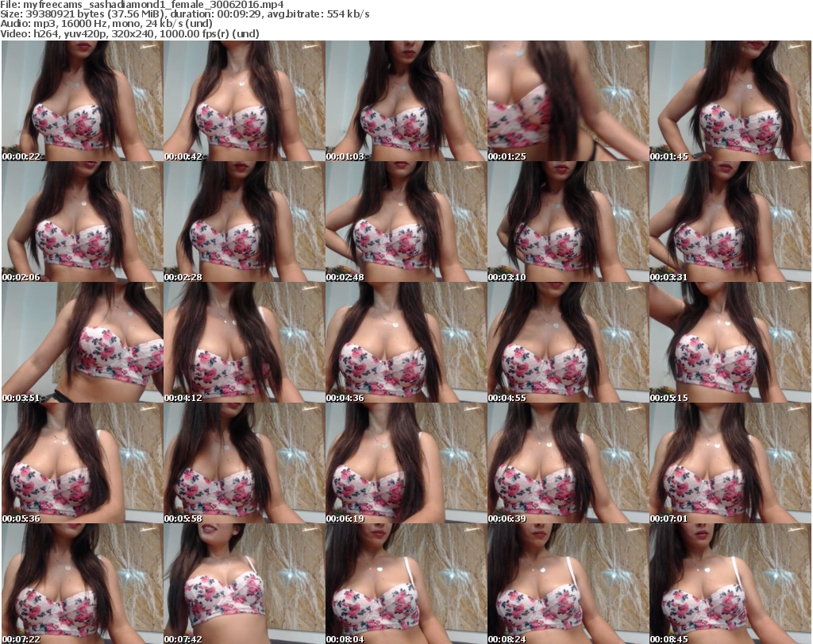This screenshot has height=644, width=813.
Task: Click the frame labeled 00:03:51
Action: [x=82, y=343]
